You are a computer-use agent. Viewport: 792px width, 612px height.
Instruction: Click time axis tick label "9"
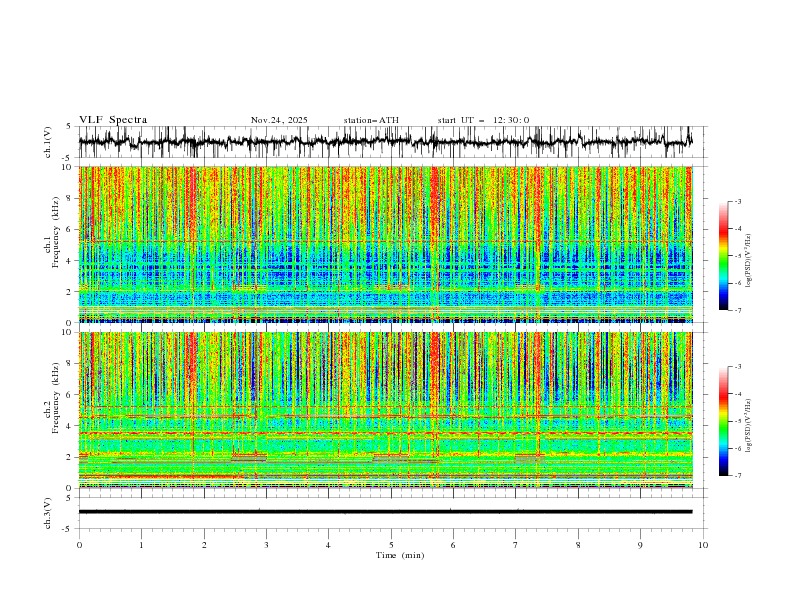coord(640,545)
